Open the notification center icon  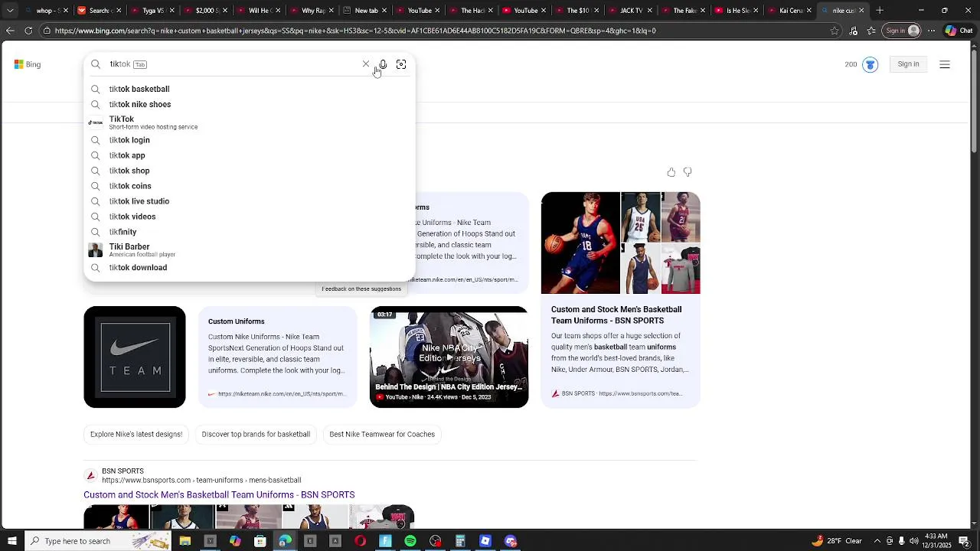[965, 541]
